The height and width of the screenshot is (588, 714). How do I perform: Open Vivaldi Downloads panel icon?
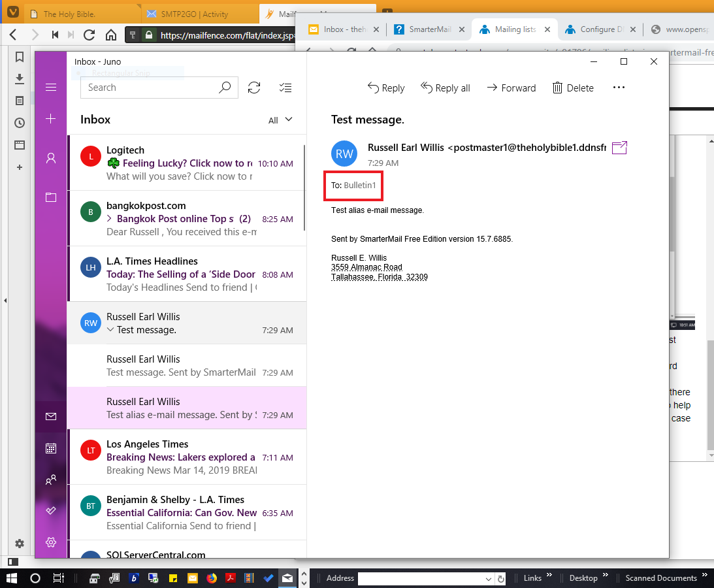(x=20, y=78)
